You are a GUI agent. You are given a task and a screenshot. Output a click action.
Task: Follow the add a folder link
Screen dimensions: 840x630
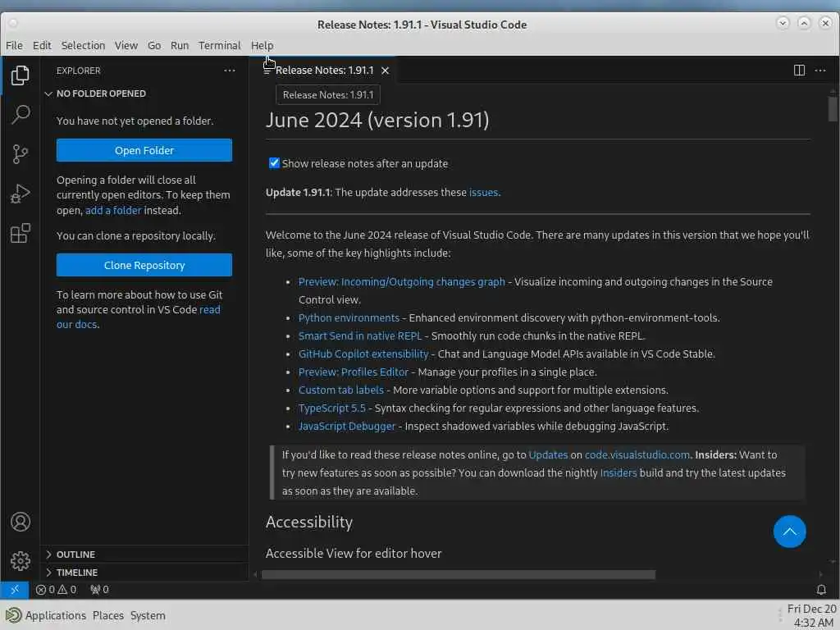pos(113,210)
